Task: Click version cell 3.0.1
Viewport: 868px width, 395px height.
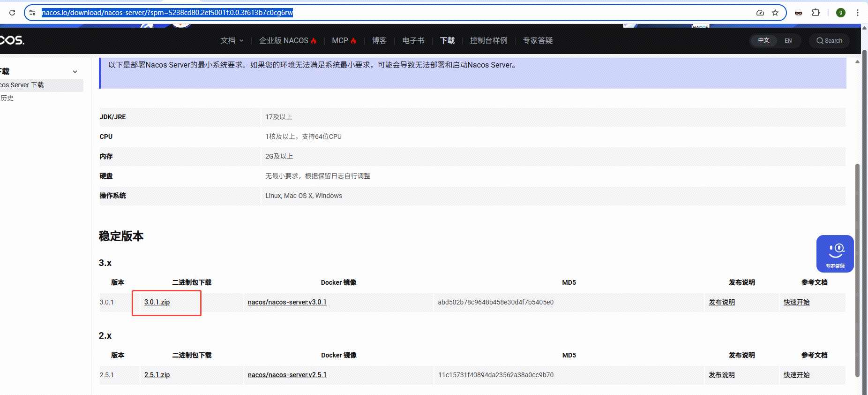Action: pyautogui.click(x=106, y=302)
